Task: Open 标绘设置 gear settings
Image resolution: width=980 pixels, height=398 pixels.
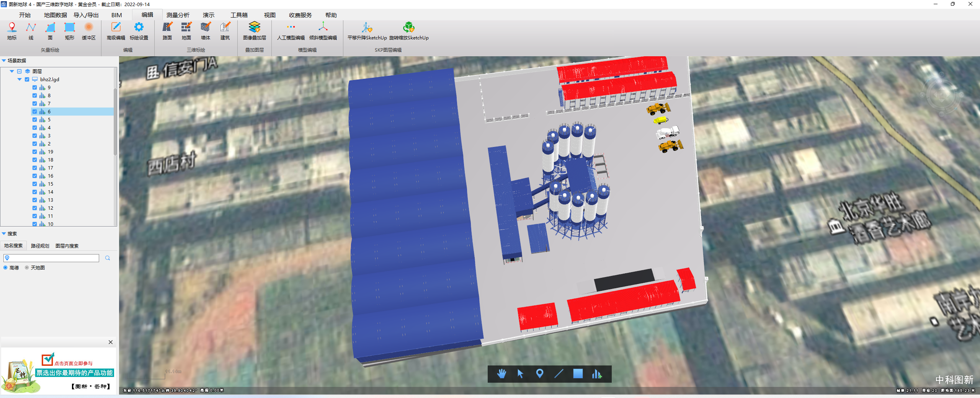Action: point(139,31)
